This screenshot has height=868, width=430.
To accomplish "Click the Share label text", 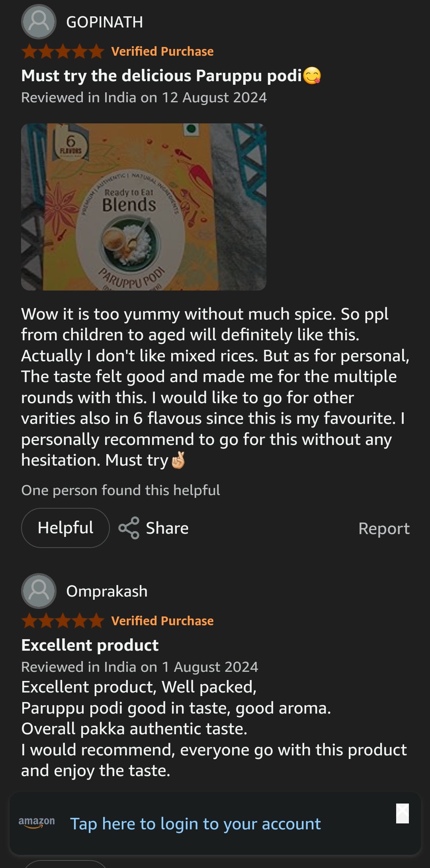I will coord(167,528).
